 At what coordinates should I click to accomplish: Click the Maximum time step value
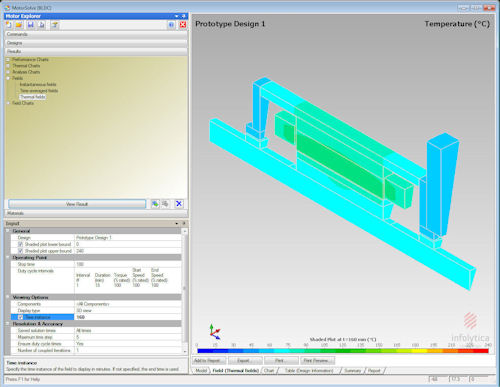tap(128, 337)
